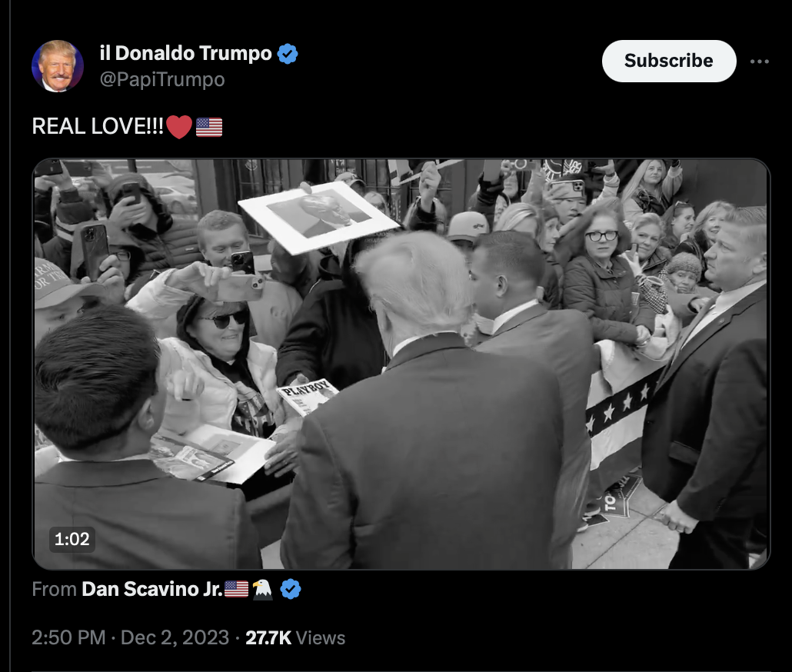Click the American flag emoji in tweet text
792x672 pixels.
209,127
